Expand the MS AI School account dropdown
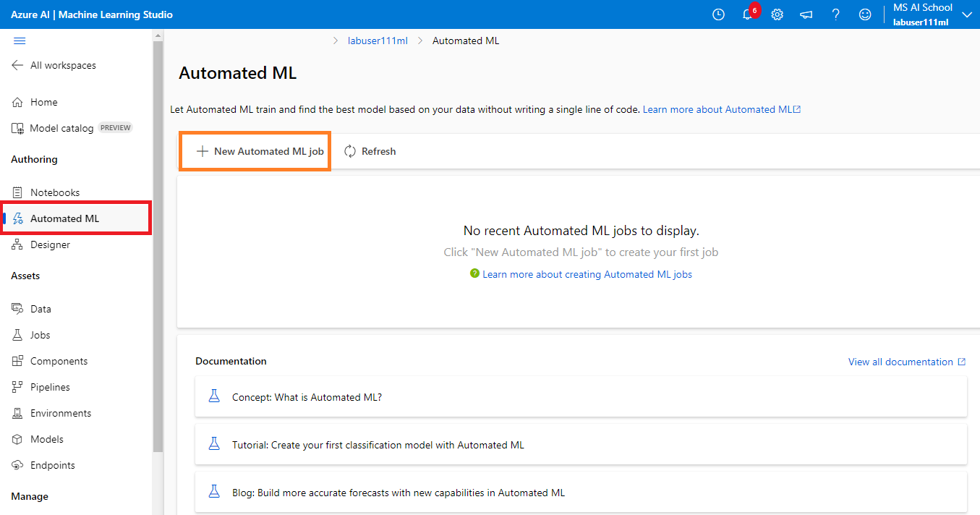980x515 pixels. pyautogui.click(x=966, y=14)
